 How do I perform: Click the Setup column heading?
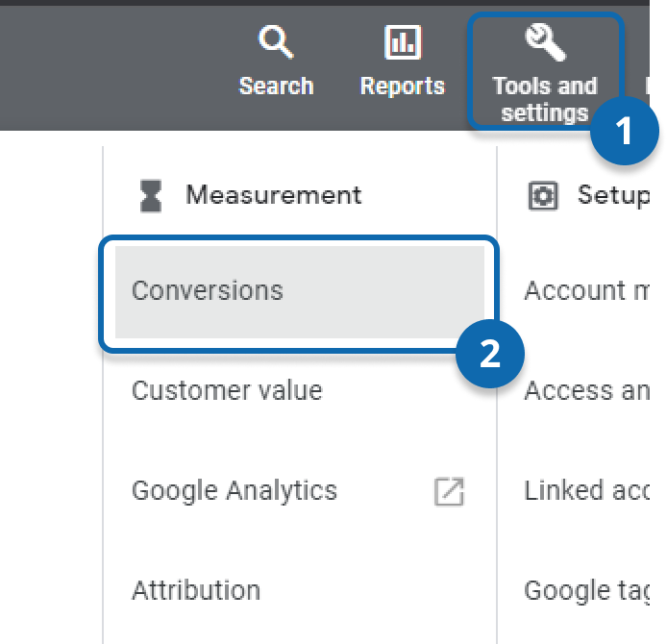click(611, 195)
